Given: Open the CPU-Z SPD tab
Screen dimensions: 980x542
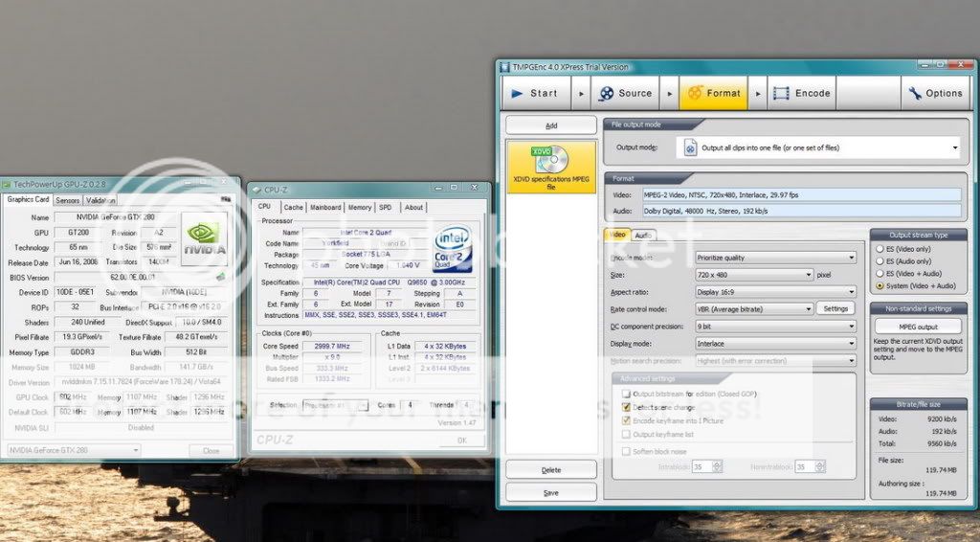Looking at the screenshot, I should click(386, 208).
